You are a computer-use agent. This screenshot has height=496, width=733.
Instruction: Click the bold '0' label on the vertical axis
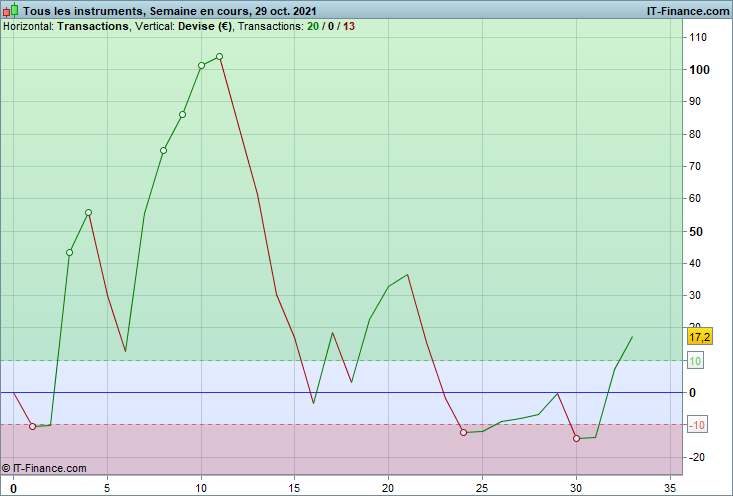(x=693, y=393)
